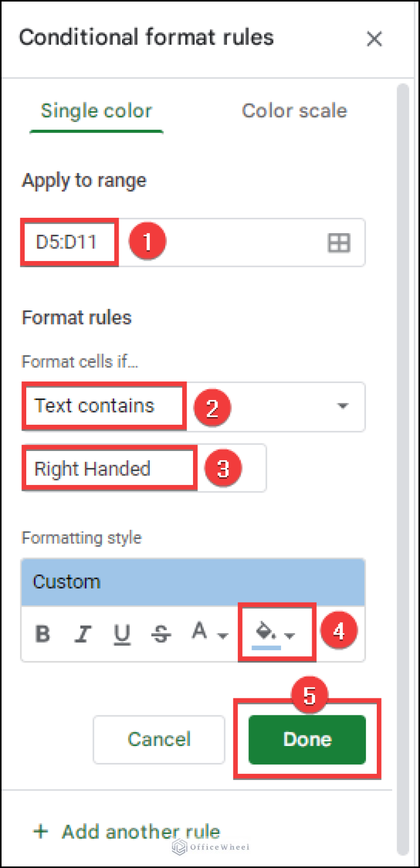Apply italic formatting style
This screenshot has width=420, height=868.
point(83,634)
